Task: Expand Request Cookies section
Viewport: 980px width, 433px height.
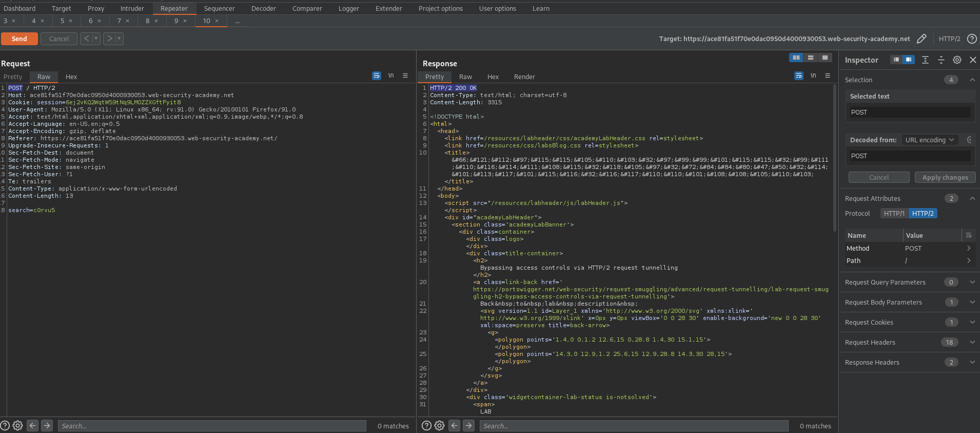Action: pos(972,322)
